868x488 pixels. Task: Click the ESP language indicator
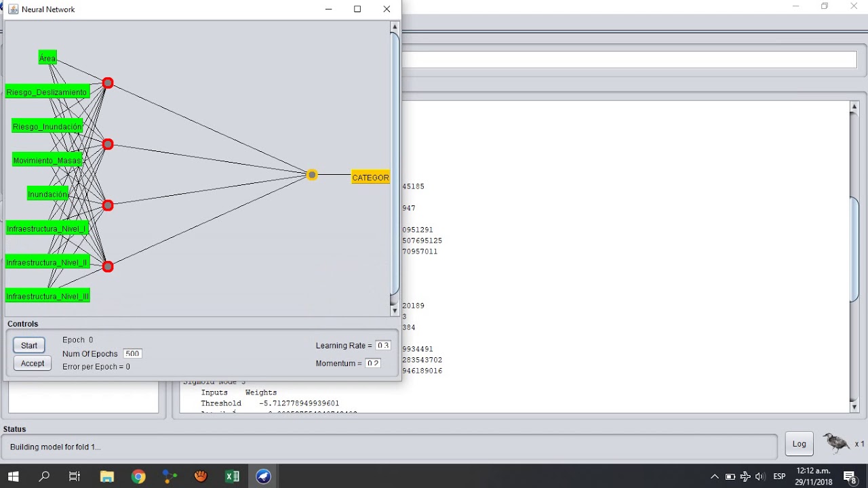point(779,476)
